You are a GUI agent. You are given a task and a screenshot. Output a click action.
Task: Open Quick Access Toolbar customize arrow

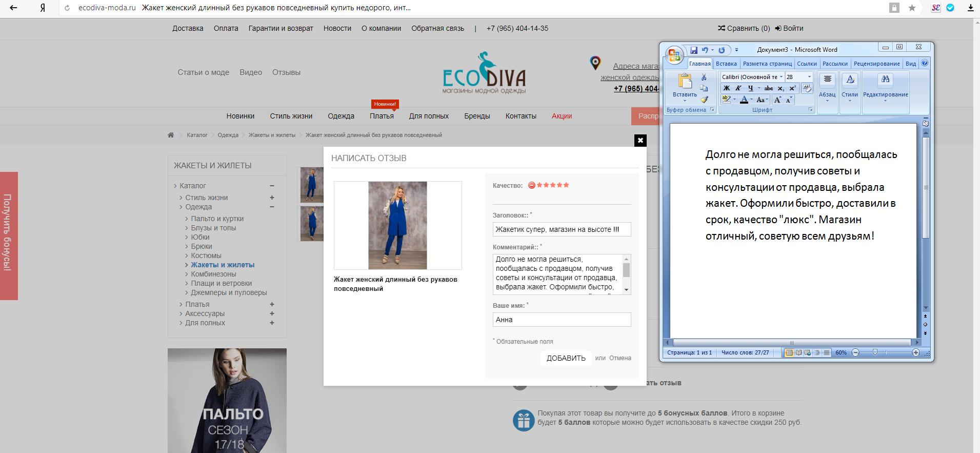coord(736,50)
